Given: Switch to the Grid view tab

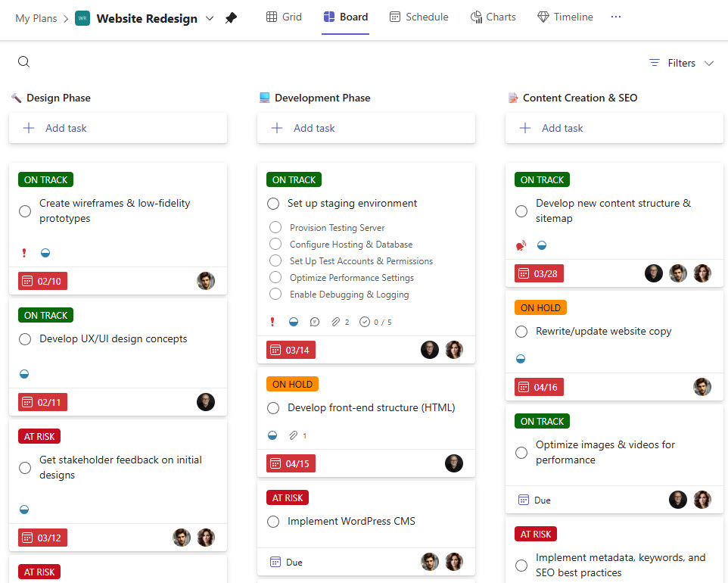Looking at the screenshot, I should point(284,17).
